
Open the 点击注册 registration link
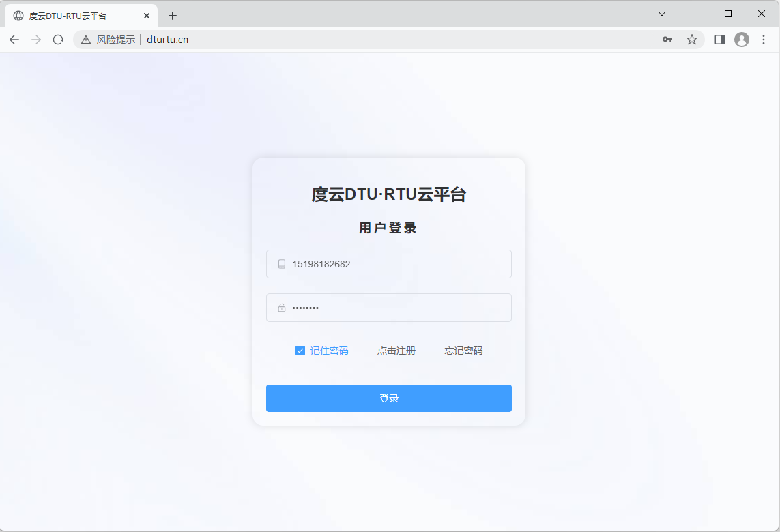point(396,350)
